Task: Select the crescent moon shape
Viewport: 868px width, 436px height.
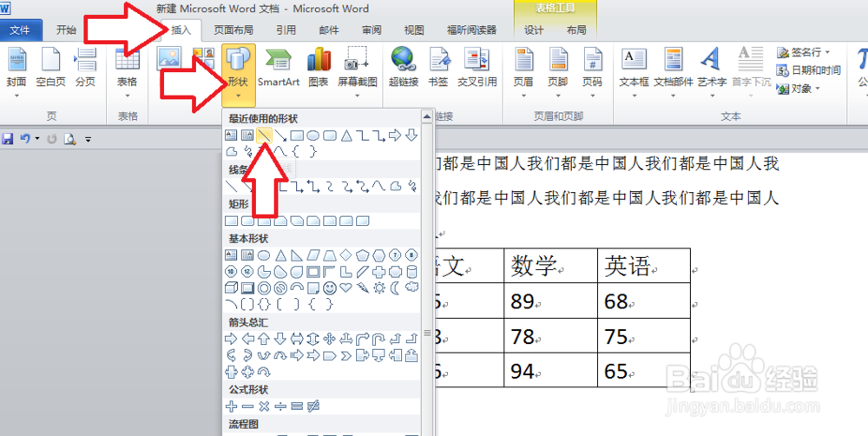Action: pyautogui.click(x=395, y=287)
